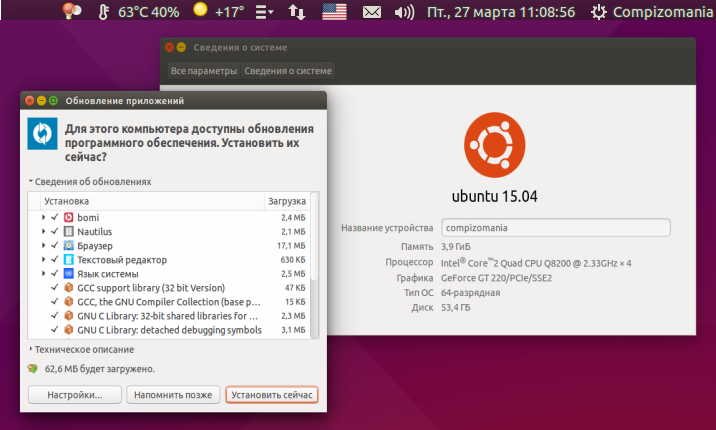The width and height of the screenshot is (716, 430).
Task: Click package icon for detached debugging symbols
Action: click(x=68, y=330)
